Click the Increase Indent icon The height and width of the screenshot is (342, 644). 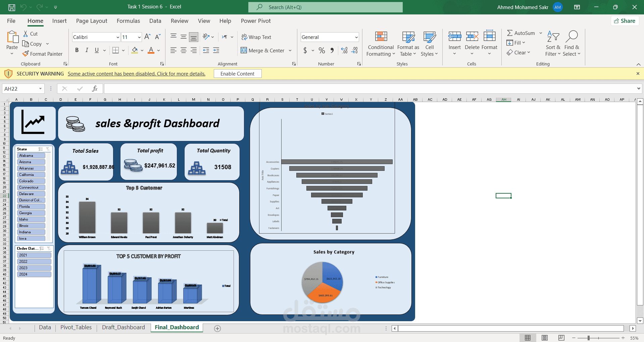click(x=216, y=50)
